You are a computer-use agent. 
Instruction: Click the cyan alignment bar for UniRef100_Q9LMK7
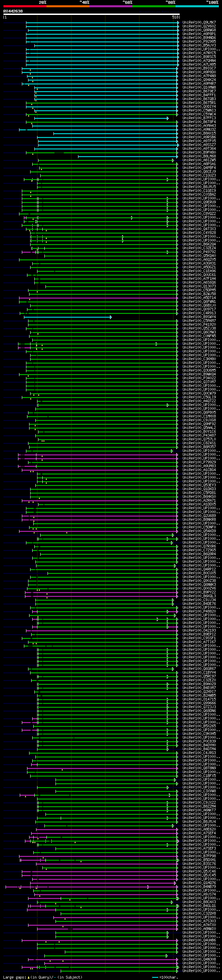[102, 23]
